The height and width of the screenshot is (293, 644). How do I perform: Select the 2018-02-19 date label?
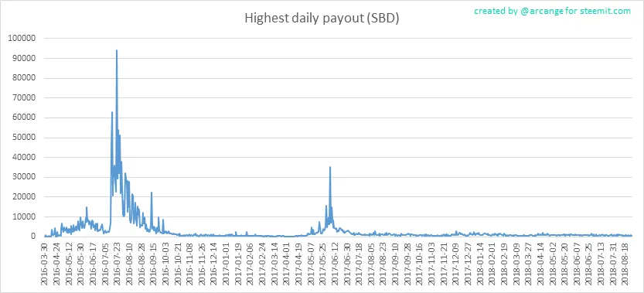[x=505, y=264]
